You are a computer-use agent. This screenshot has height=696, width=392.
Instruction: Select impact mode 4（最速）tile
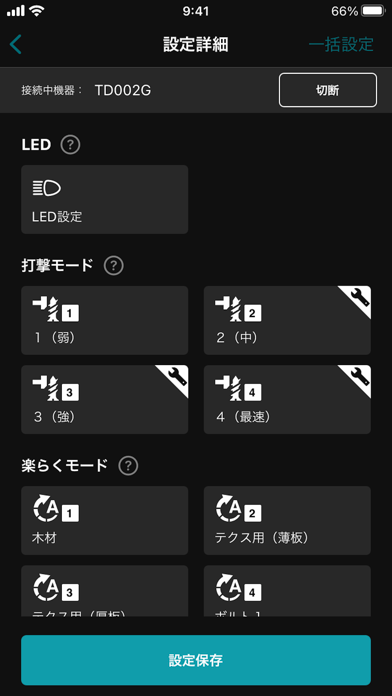point(287,400)
